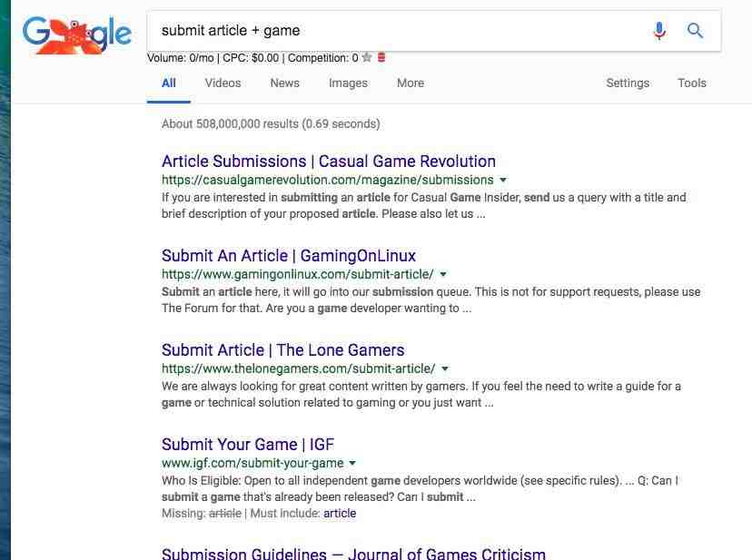752x560 pixels.
Task: Open 'Submission Guidelines — Journal of Games Criticism' result
Action: [x=353, y=554]
